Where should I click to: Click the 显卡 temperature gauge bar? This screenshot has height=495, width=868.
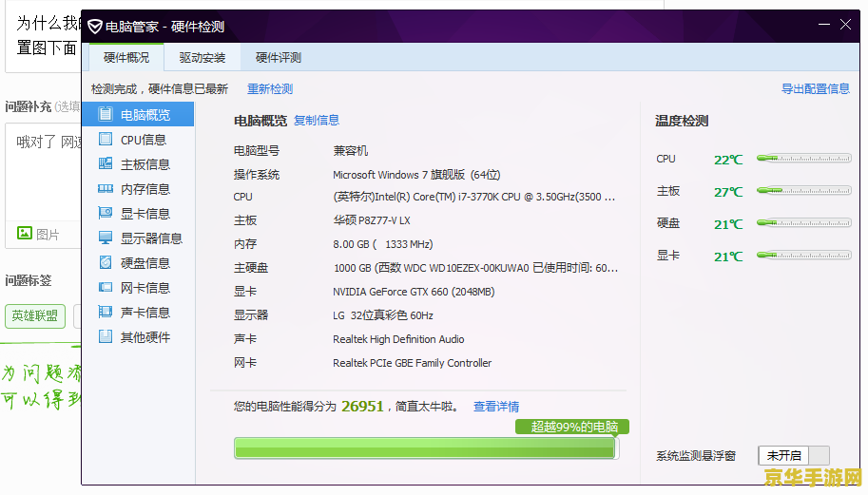click(803, 255)
